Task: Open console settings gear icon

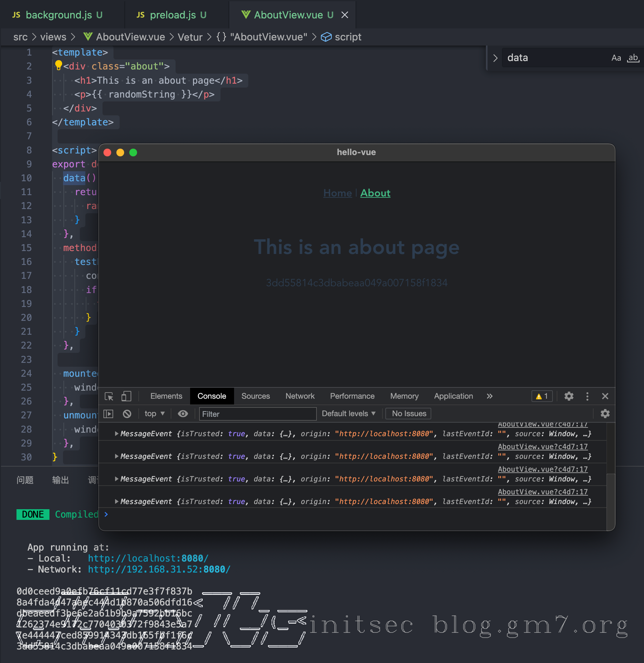Action: tap(605, 414)
